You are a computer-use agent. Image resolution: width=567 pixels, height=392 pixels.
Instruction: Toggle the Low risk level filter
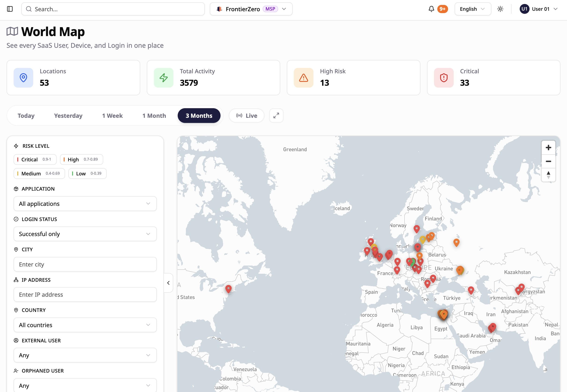87,174
